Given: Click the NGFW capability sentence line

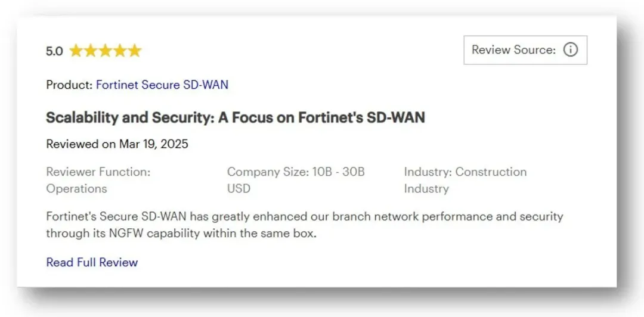Looking at the screenshot, I should click(181, 233).
